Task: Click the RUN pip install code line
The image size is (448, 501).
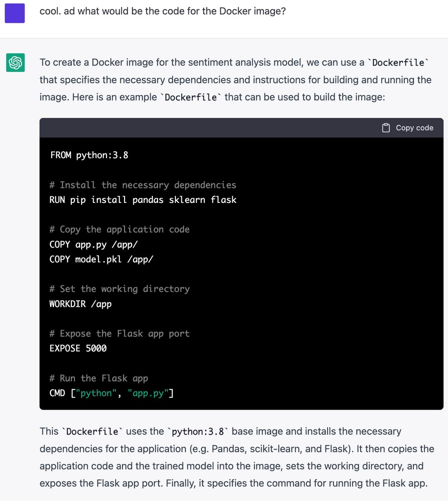Action: click(143, 200)
